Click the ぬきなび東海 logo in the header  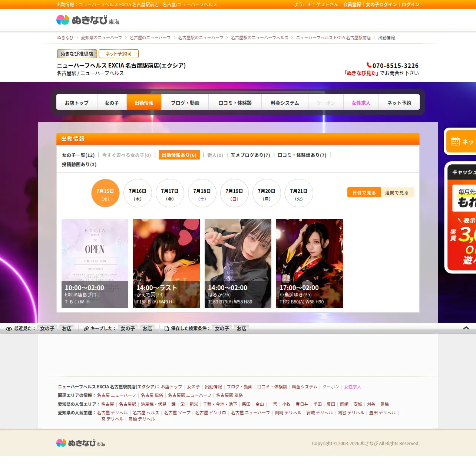click(x=88, y=20)
